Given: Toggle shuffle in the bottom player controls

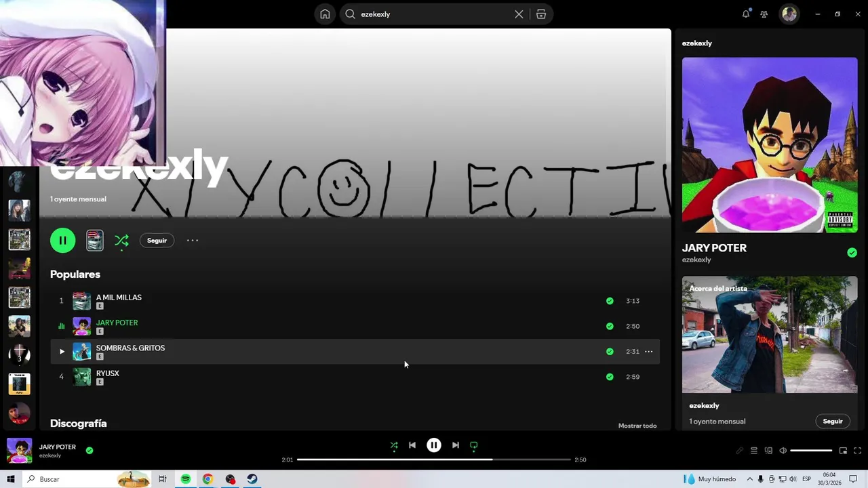Looking at the screenshot, I should point(394,445).
